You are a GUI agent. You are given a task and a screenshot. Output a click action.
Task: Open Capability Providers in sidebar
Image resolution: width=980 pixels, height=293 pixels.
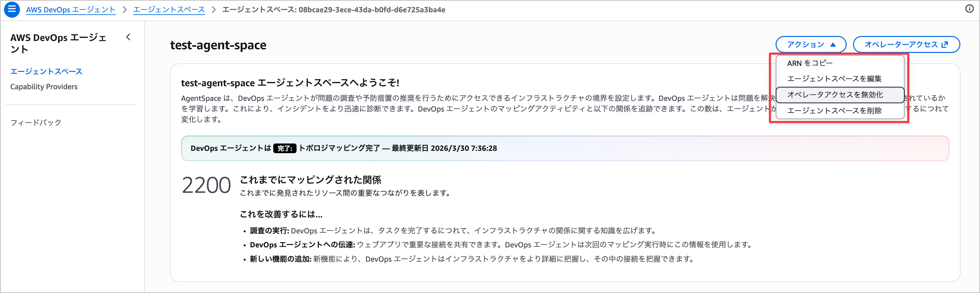point(44,87)
